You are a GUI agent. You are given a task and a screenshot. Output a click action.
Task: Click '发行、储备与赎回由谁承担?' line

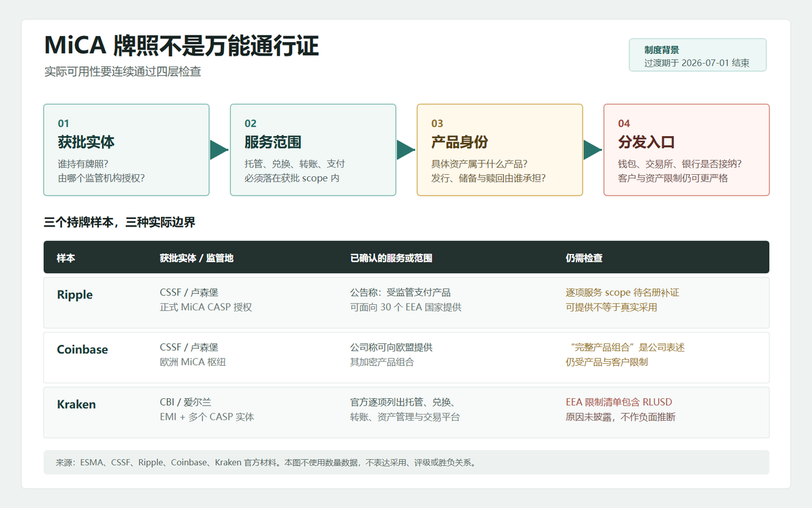click(x=489, y=178)
